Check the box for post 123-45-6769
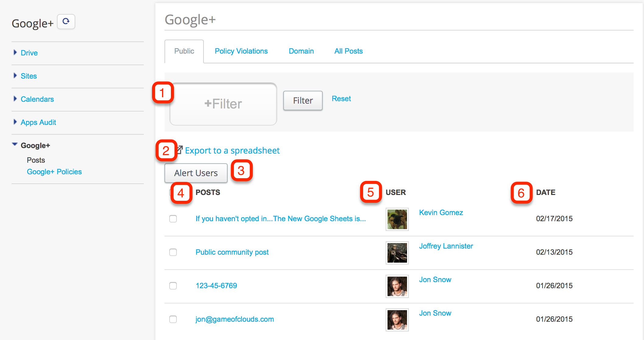This screenshot has width=644, height=340. coord(173,286)
